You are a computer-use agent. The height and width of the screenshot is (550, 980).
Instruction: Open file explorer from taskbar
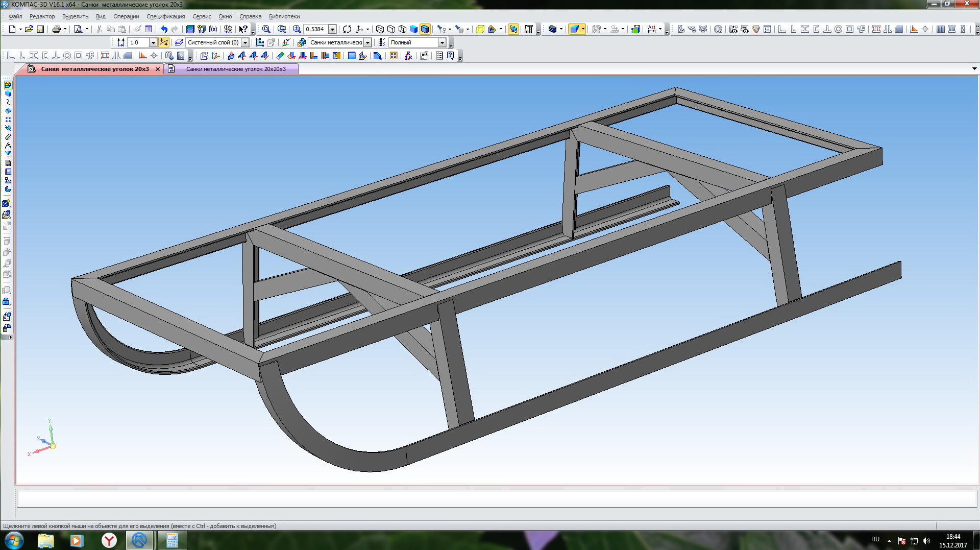click(x=45, y=540)
